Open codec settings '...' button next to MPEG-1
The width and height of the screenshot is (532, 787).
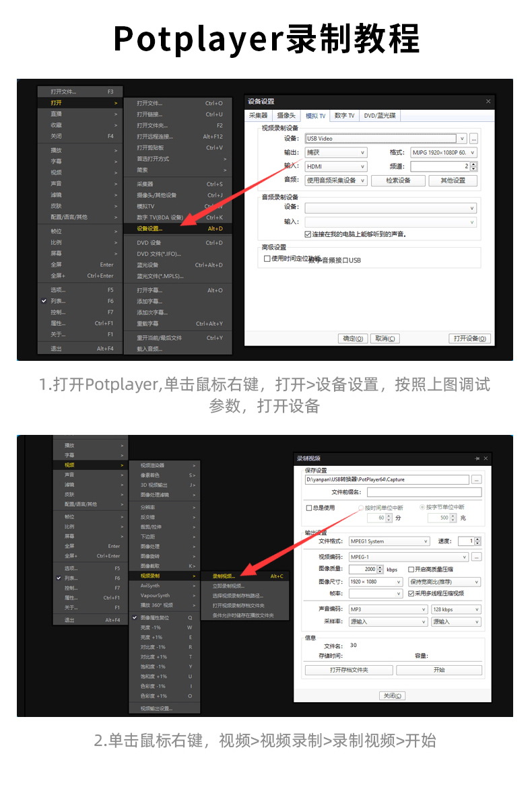pyautogui.click(x=476, y=557)
